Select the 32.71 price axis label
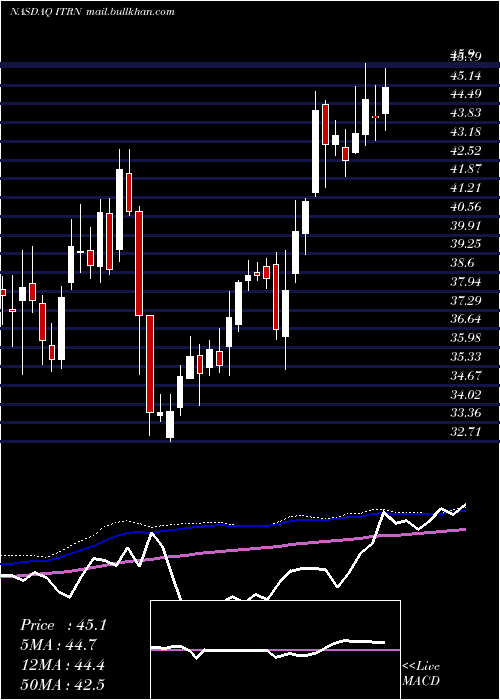The image size is (500, 700). tap(466, 432)
